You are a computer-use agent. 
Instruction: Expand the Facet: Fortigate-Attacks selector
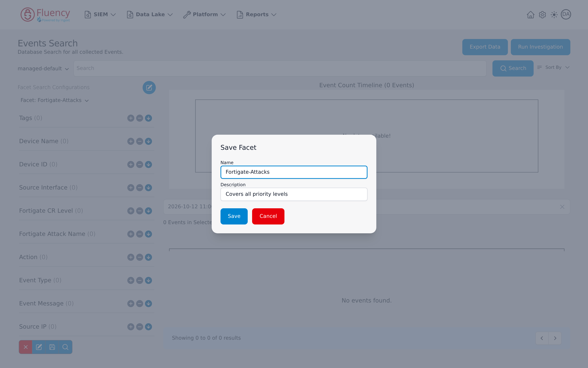pyautogui.click(x=55, y=100)
